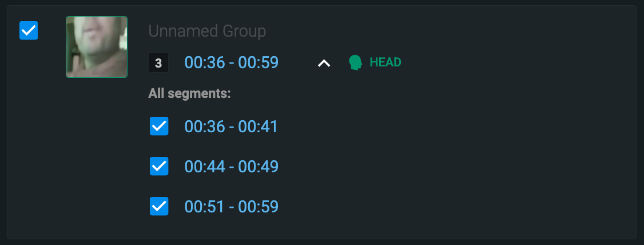Collapse the segments list with the chevron
Image resolution: width=644 pixels, height=245 pixels.
coord(324,63)
